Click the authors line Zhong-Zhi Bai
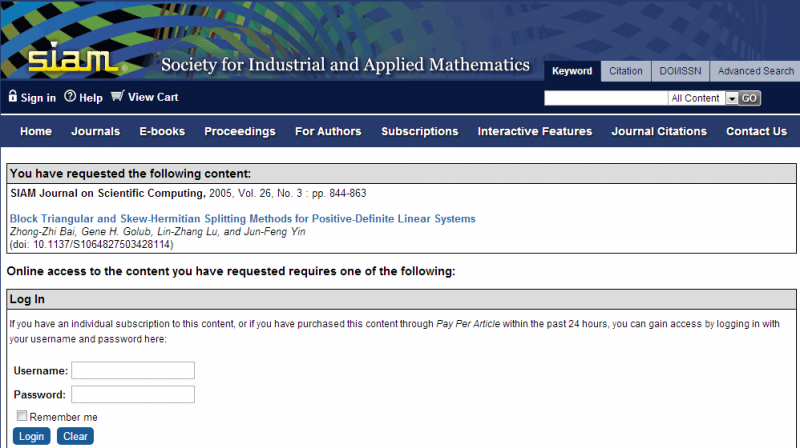The width and height of the screenshot is (800, 448). coord(157,232)
